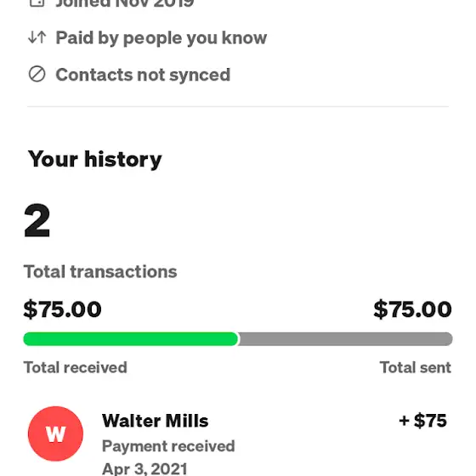Open the Walter Mills transaction name
This screenshot has height=476, width=476.
click(x=155, y=421)
